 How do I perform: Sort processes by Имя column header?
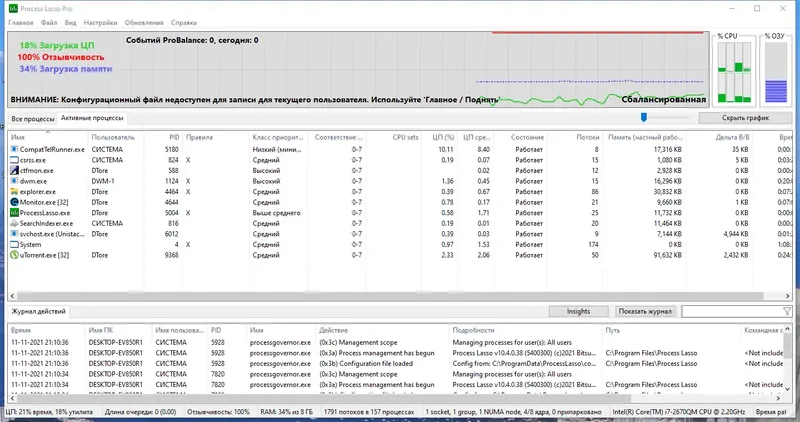click(47, 137)
